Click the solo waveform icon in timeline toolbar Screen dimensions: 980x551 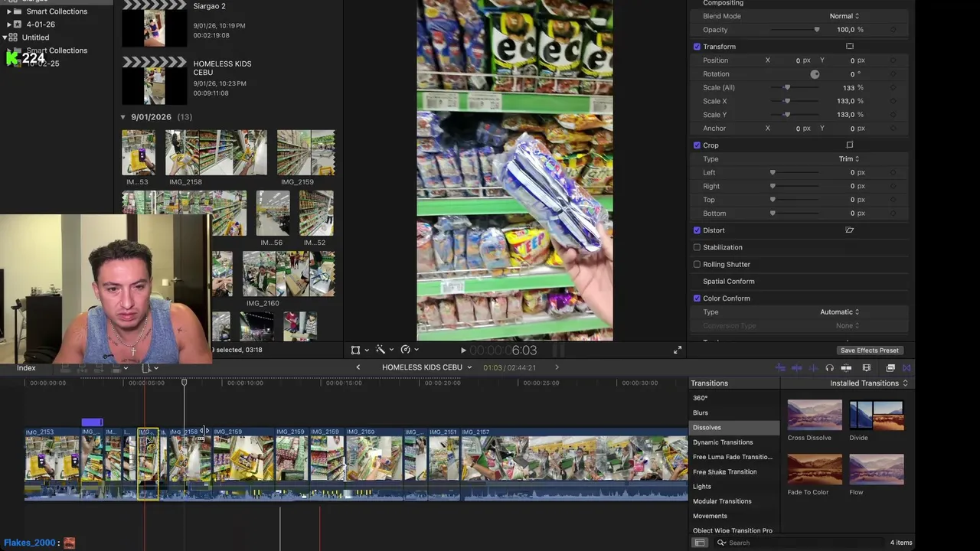click(x=813, y=368)
